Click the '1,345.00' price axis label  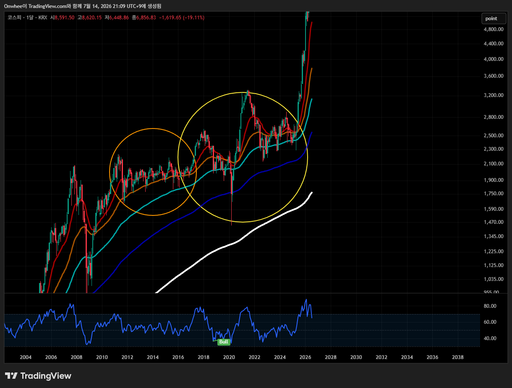tap(494, 236)
